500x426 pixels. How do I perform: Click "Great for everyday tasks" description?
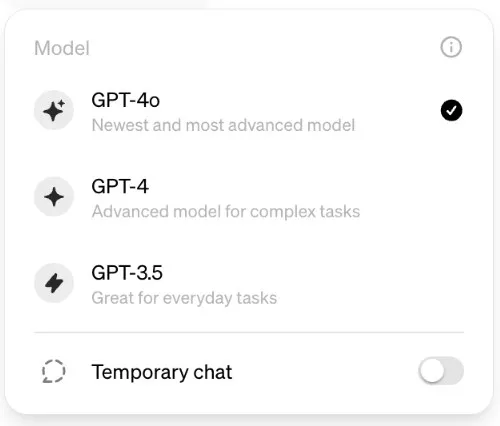184,298
